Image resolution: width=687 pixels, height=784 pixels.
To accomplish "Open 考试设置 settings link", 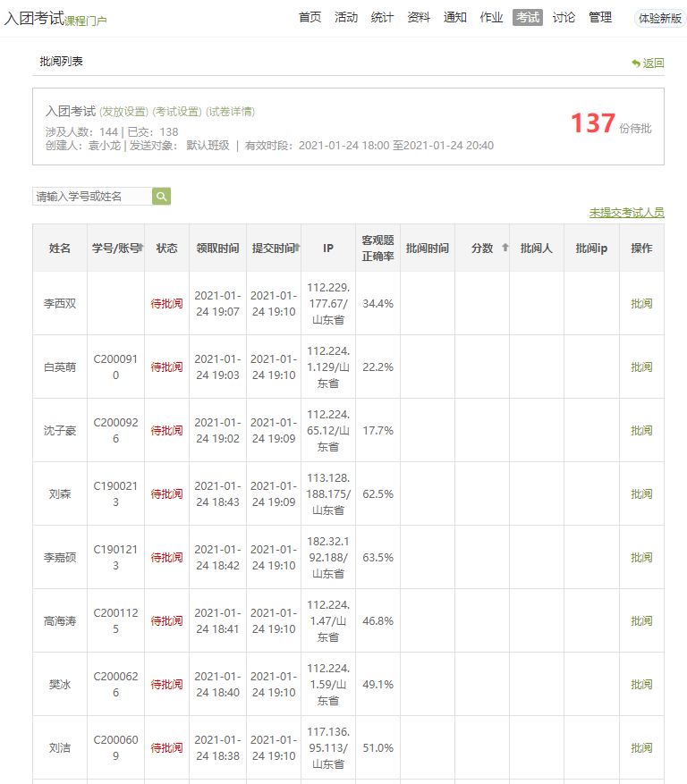I will pyautogui.click(x=177, y=112).
